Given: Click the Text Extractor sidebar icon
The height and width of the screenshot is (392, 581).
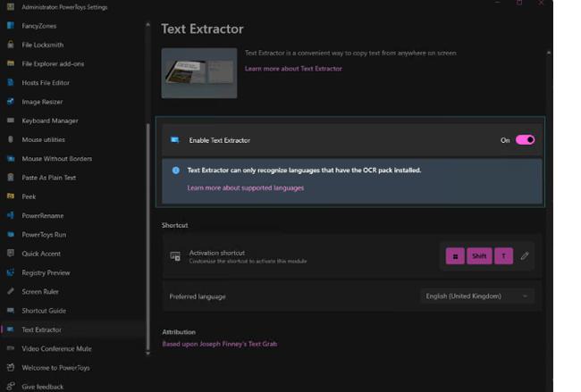Looking at the screenshot, I should tap(11, 329).
